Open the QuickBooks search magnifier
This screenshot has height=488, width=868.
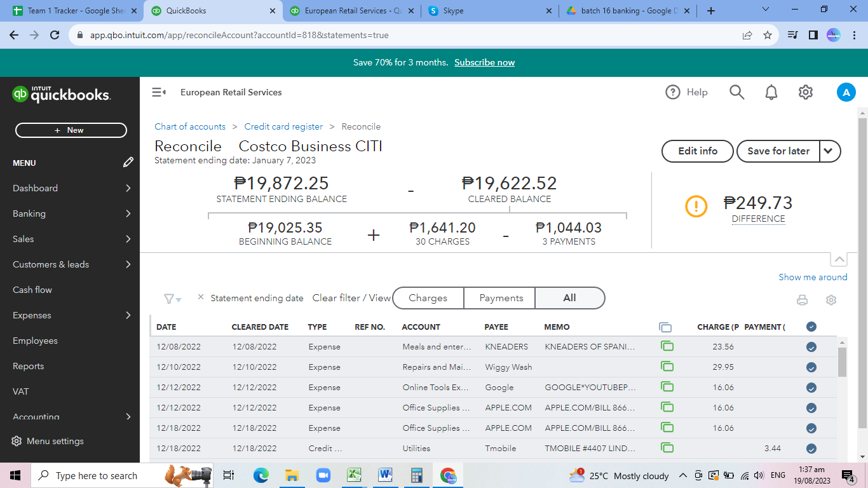click(736, 92)
